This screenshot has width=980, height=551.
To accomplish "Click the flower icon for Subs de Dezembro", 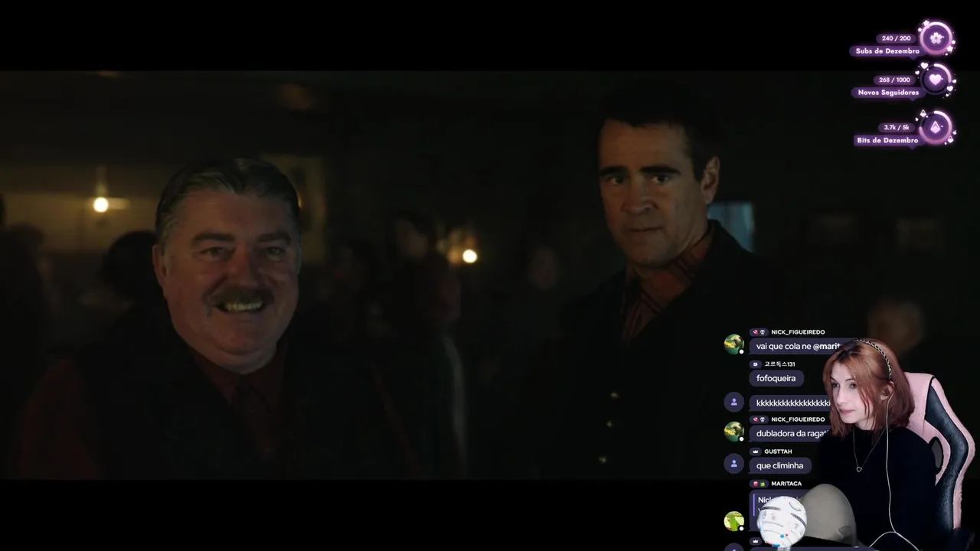I will (936, 38).
